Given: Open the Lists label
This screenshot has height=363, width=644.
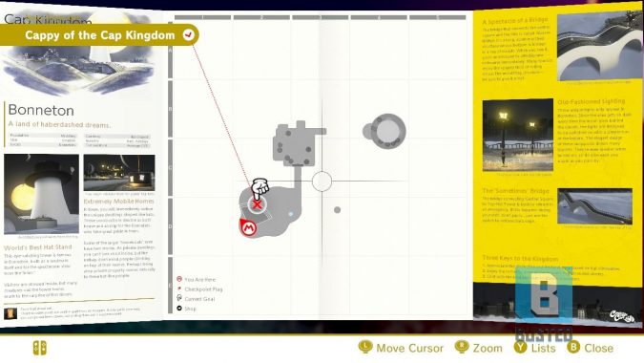Looking at the screenshot, I should coord(543,349).
